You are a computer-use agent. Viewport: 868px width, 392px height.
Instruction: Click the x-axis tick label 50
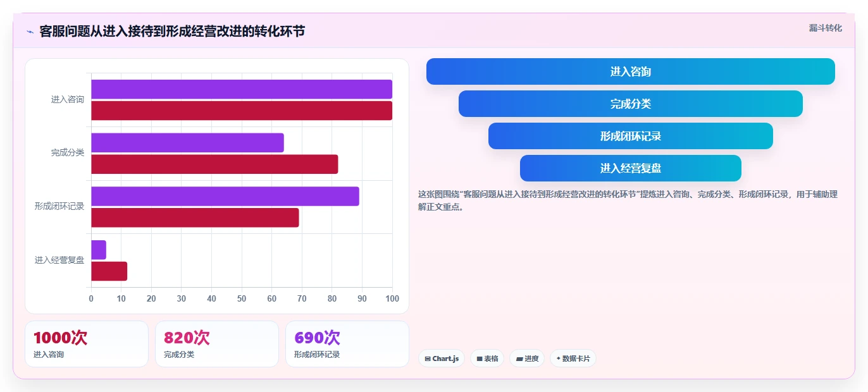tap(242, 298)
